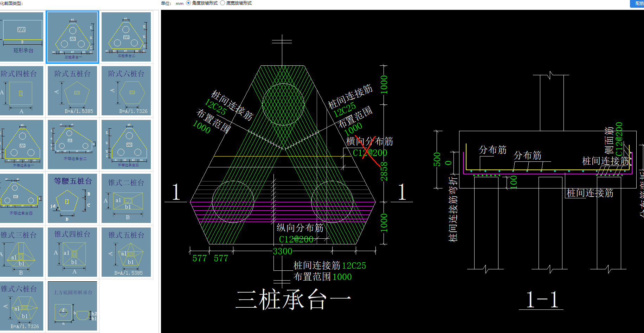Click the C12@200 value beside 侧面筋
Screen dimensions: 644x333
619,139
